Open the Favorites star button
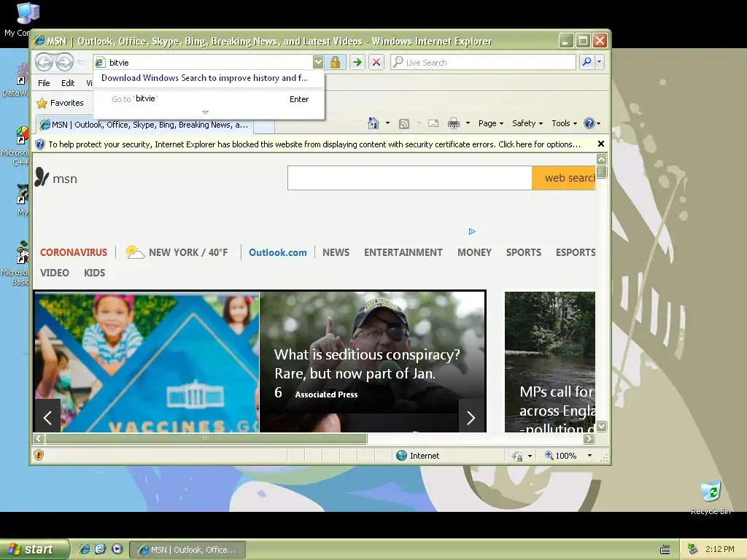 (x=60, y=103)
